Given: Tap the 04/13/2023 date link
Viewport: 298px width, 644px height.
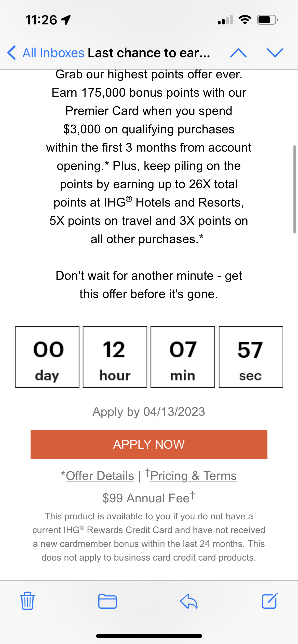Looking at the screenshot, I should (174, 412).
